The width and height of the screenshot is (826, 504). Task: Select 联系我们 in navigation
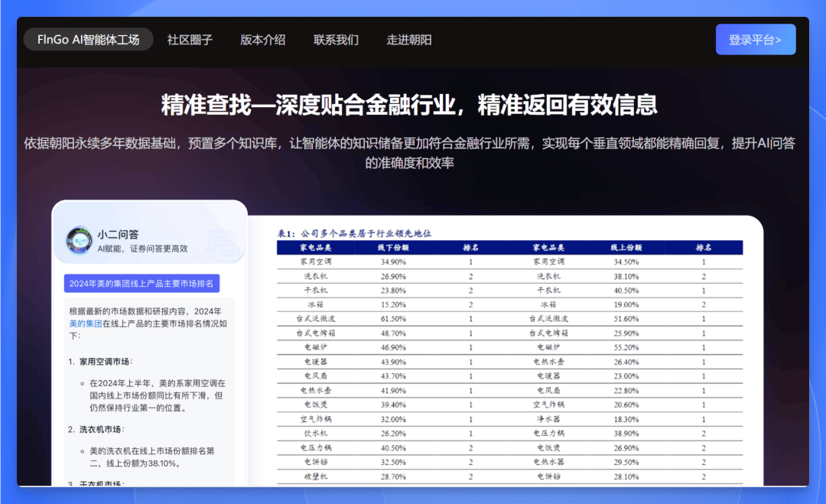point(336,40)
